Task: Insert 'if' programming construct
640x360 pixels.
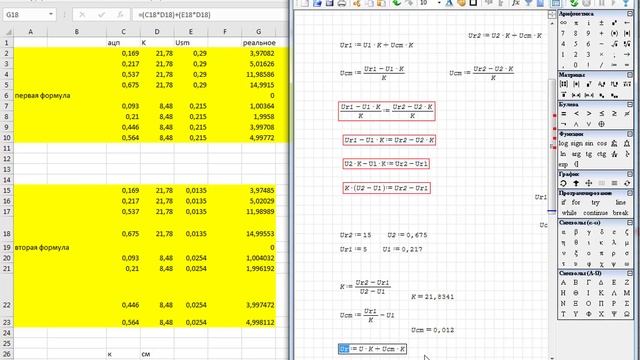Action: [563, 202]
